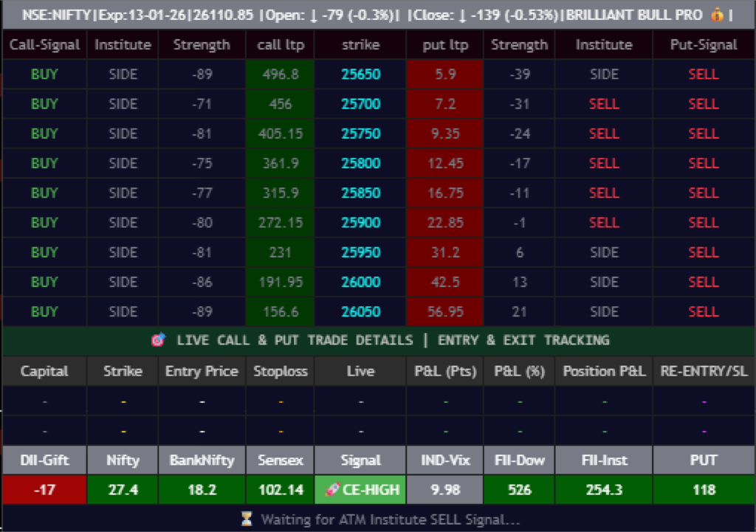
Task: Select the Put-Signal column header
Action: (x=703, y=45)
